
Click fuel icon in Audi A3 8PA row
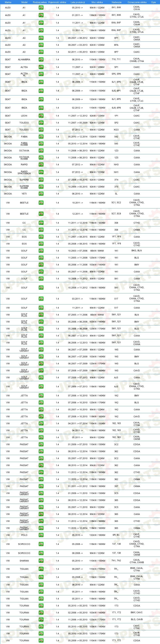tap(41, 45)
